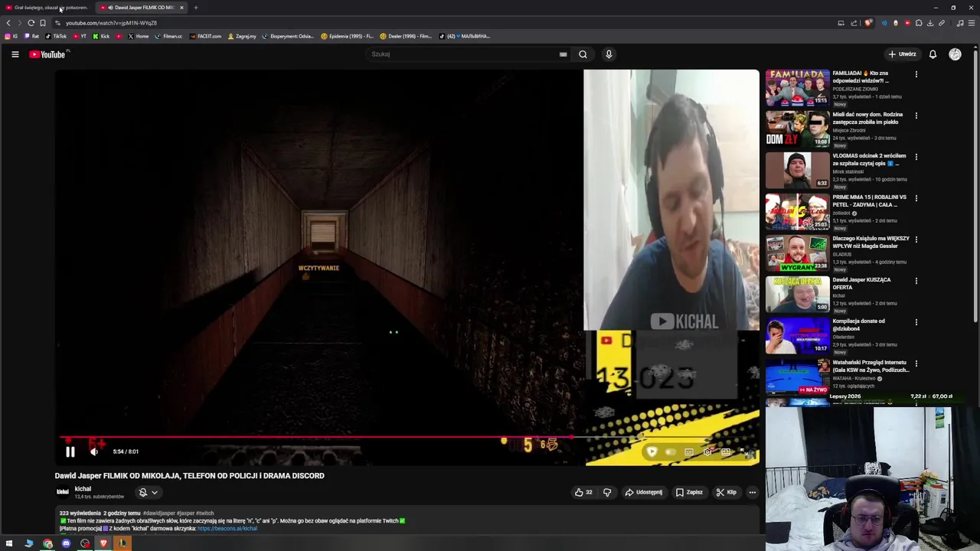Reload the current page
The width and height of the screenshot is (980, 551).
point(31,23)
